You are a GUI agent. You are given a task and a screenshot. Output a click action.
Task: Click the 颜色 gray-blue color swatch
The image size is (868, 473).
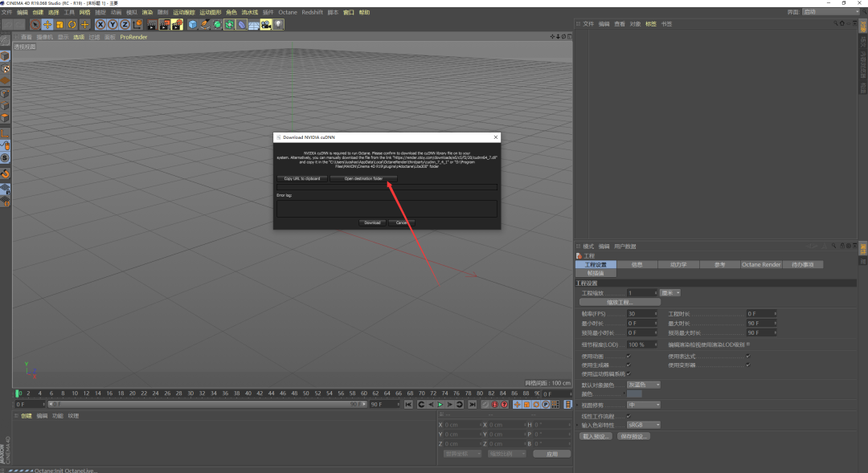click(634, 393)
